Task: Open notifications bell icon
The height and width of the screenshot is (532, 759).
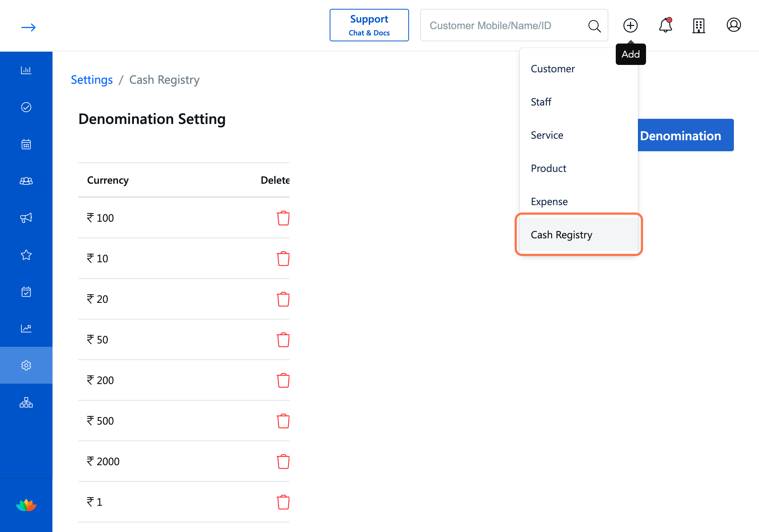Action: click(x=666, y=25)
